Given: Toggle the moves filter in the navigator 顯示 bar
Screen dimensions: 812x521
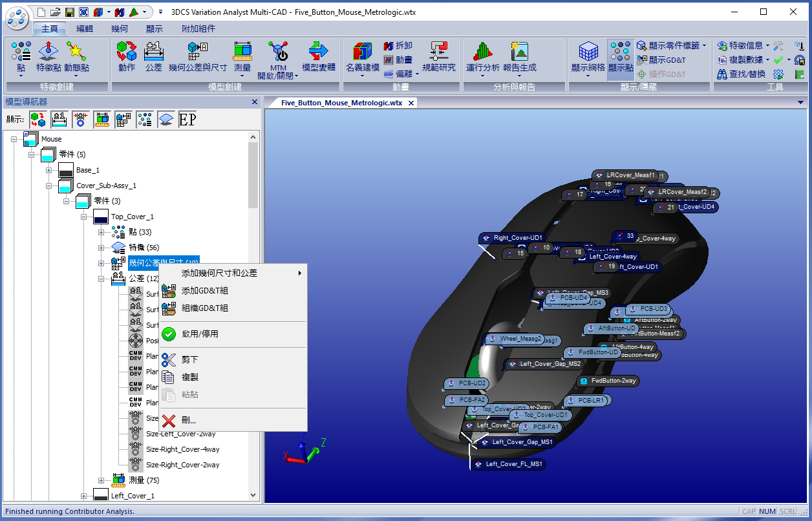Looking at the screenshot, I should click(38, 120).
